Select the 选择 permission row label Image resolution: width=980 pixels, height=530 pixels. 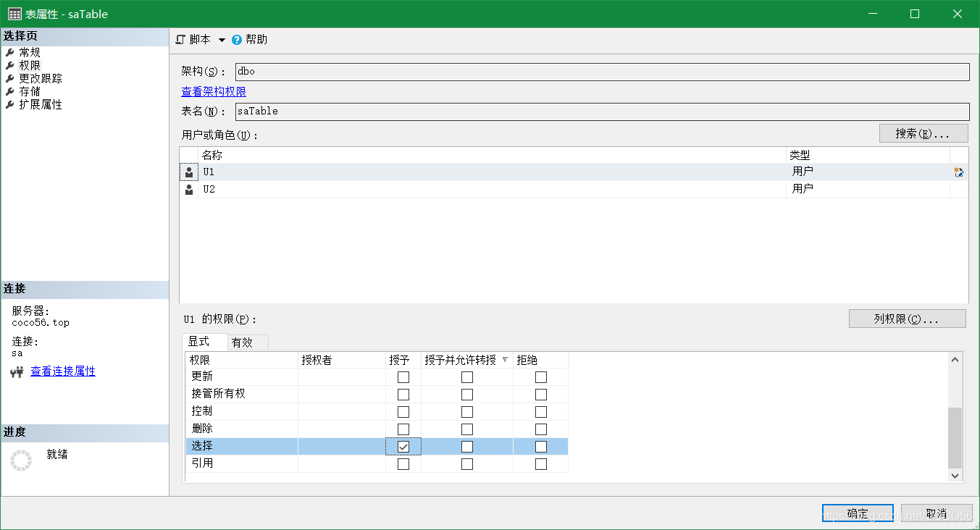coord(202,447)
